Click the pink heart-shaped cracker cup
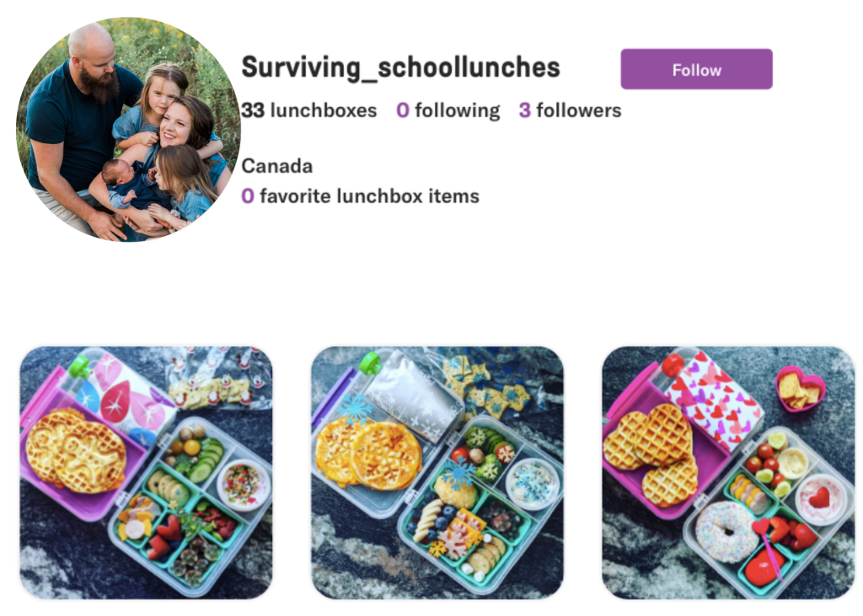This screenshot has width=863, height=616. [799, 388]
